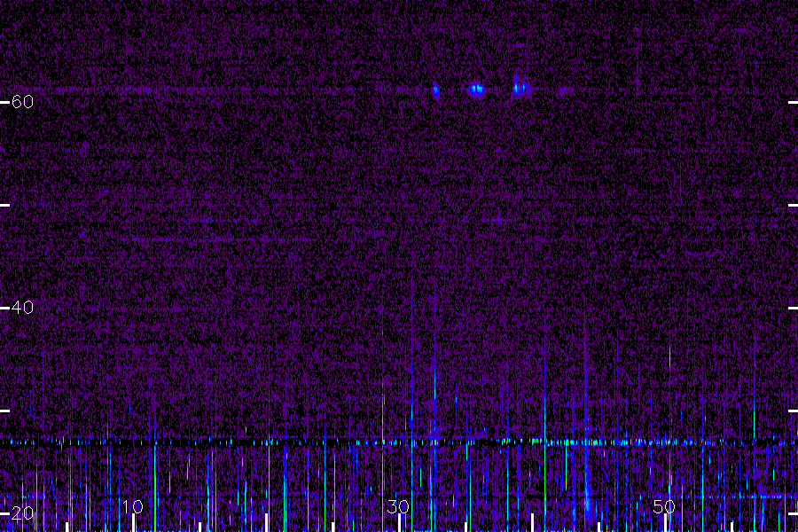The width and height of the screenshot is (798, 532).
Task: Click the "40" label on the vertical axis
Action: coord(22,308)
